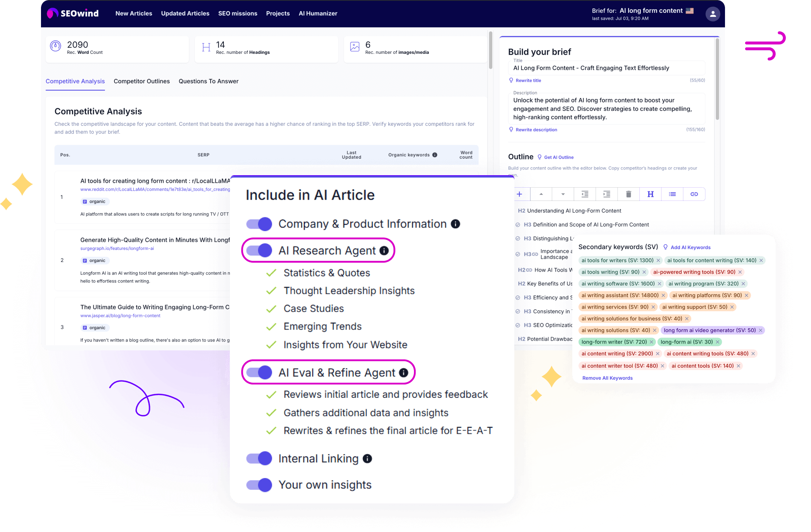Select H2 Understanding AI Long-Form Content outline row

coord(569,211)
